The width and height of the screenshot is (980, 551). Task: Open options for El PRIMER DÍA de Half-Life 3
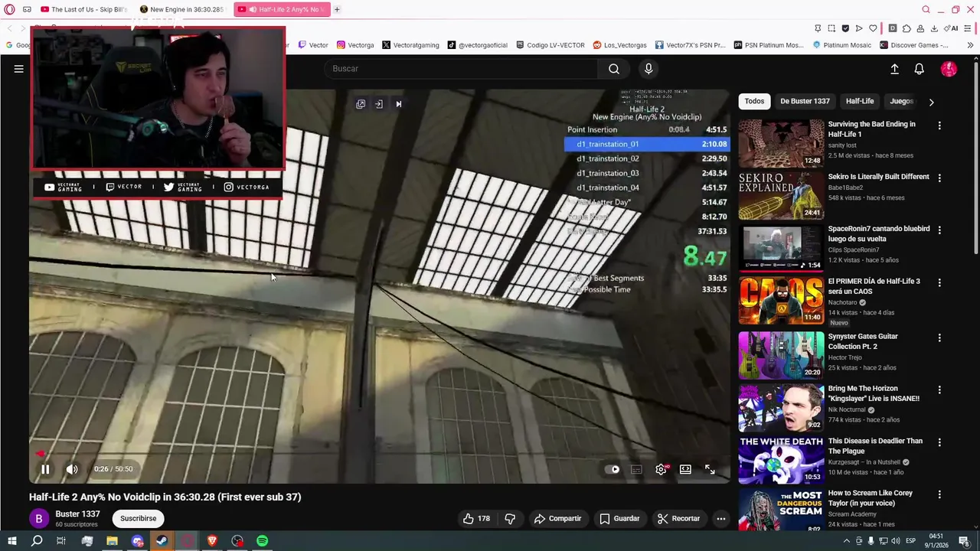click(939, 282)
